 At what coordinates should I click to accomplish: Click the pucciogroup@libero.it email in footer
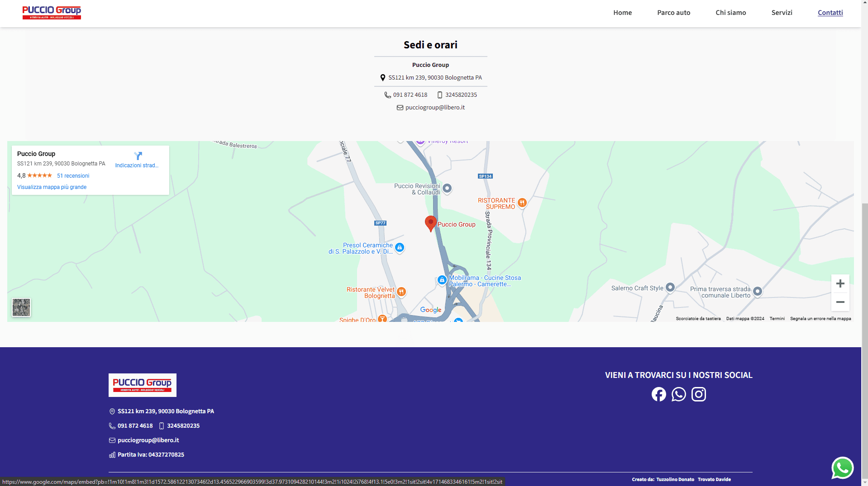pos(148,440)
